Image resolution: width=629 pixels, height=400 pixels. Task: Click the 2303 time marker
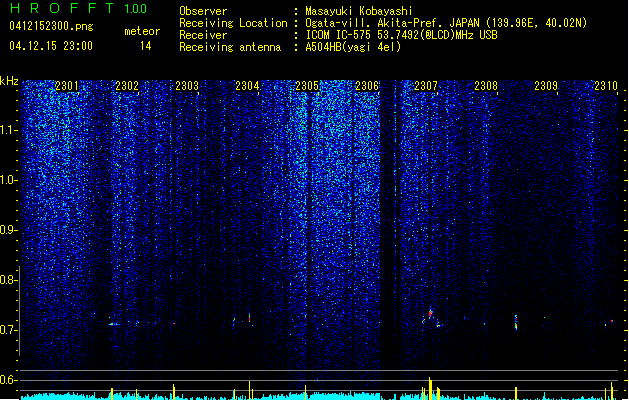pyautogui.click(x=187, y=86)
